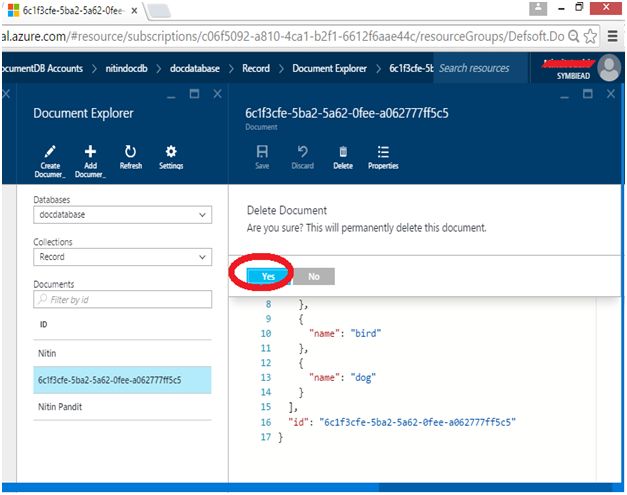The image size is (627, 495).
Task: Minimize the document blade
Action: (x=564, y=96)
